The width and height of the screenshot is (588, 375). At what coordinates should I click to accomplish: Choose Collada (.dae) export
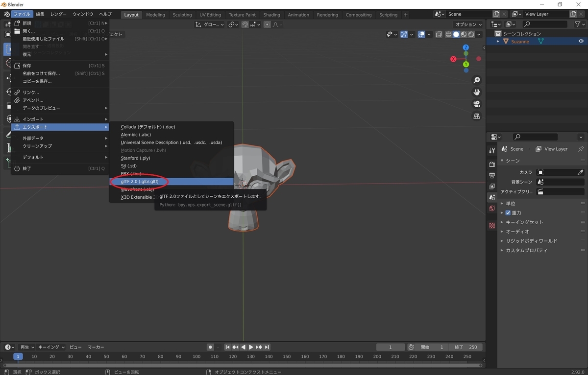click(171, 127)
